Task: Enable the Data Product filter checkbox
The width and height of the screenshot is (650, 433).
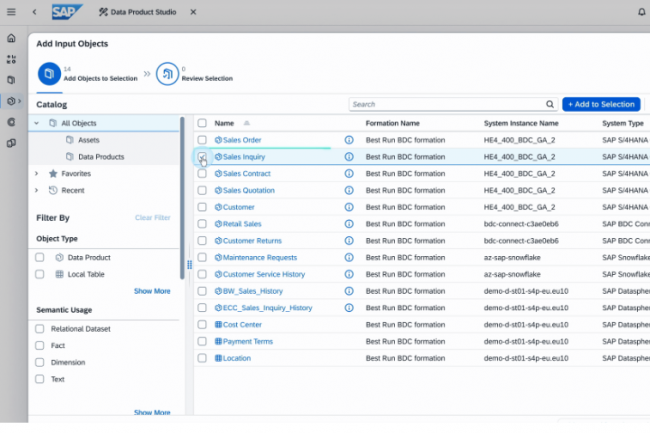Action: click(40, 257)
